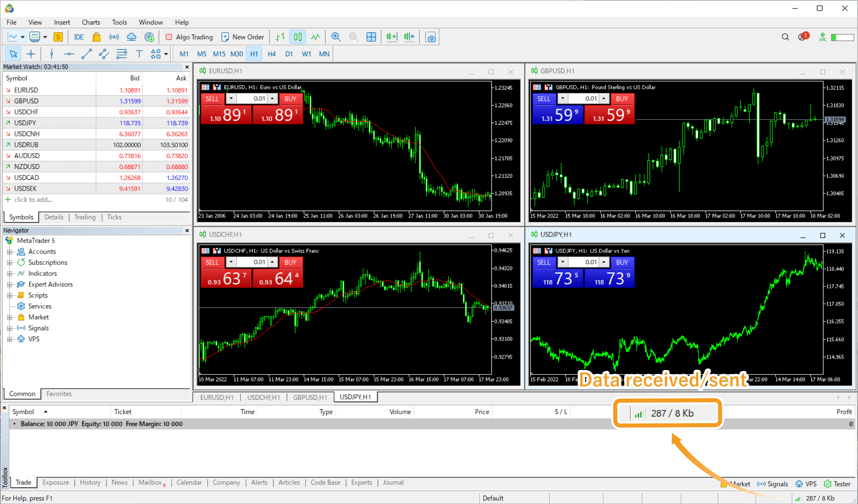Click the EURUSD chart BUY button
The width and height of the screenshot is (858, 504).
(x=290, y=98)
